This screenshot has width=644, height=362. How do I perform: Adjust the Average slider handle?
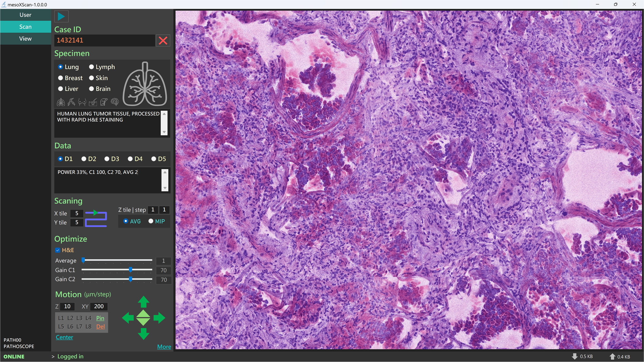83,260
